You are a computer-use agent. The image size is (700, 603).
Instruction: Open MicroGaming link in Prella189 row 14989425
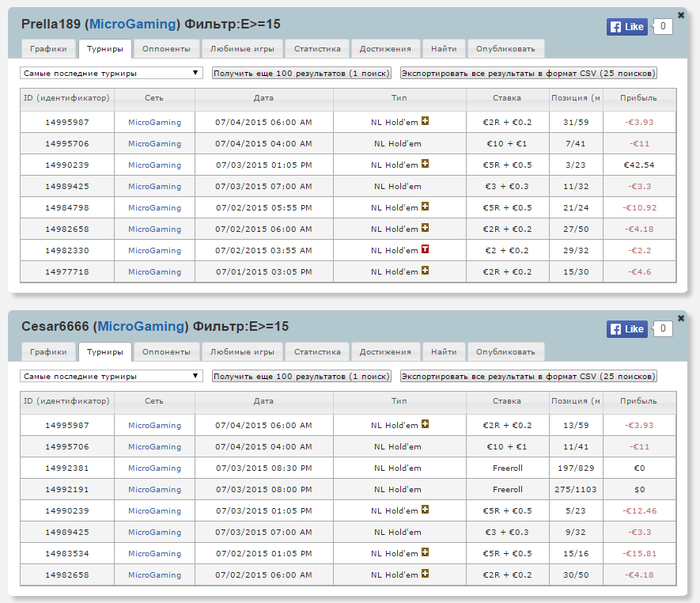pos(154,187)
